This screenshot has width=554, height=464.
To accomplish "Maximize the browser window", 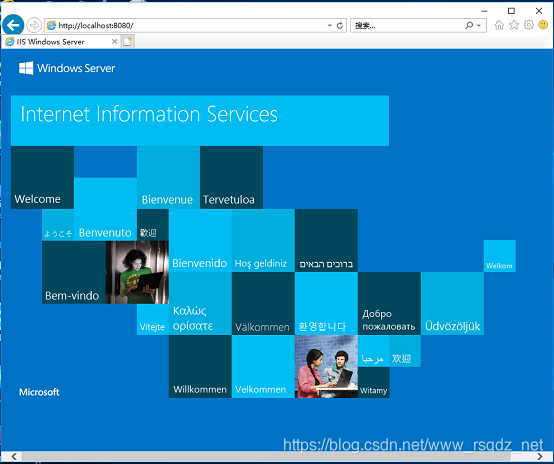I will coord(511,11).
